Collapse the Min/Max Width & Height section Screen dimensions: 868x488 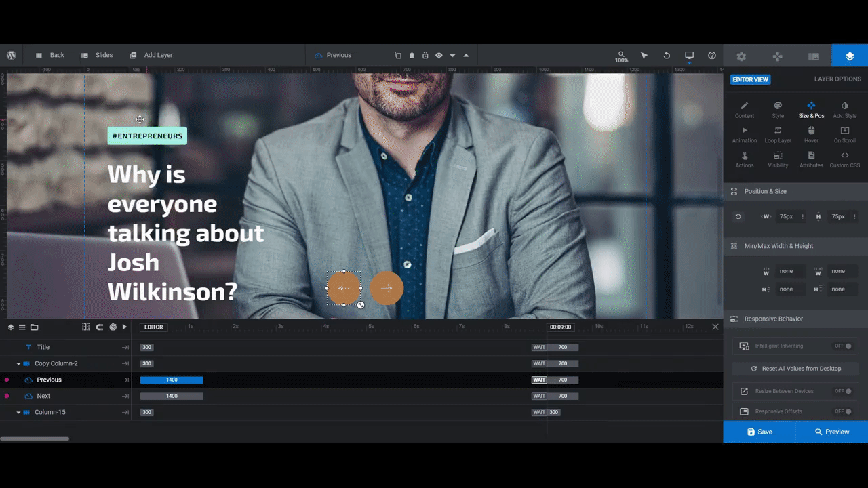[795, 246]
